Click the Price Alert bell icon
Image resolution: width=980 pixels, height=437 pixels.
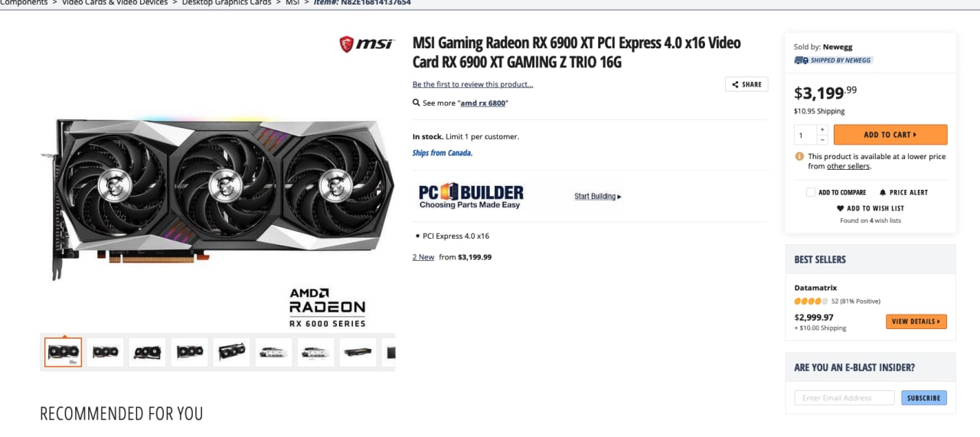point(883,192)
